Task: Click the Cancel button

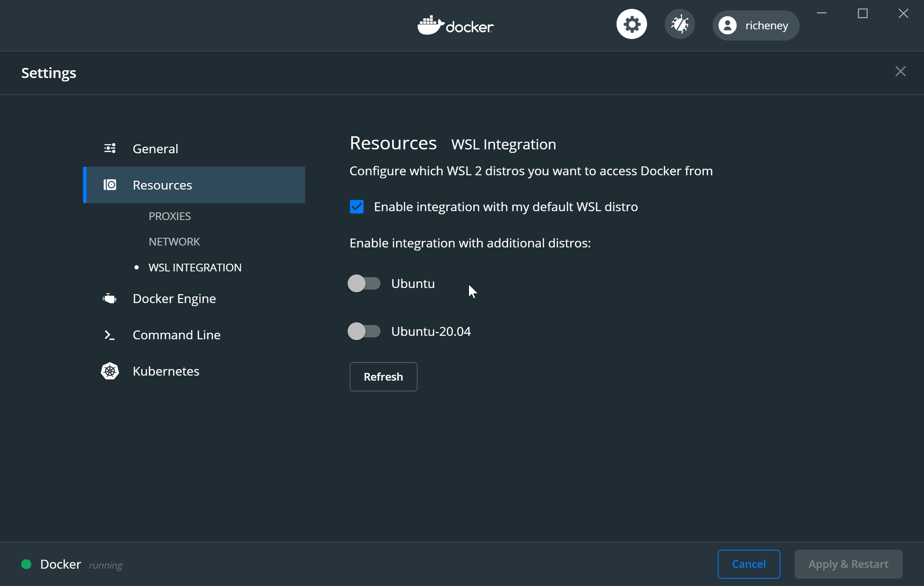Action: (749, 564)
